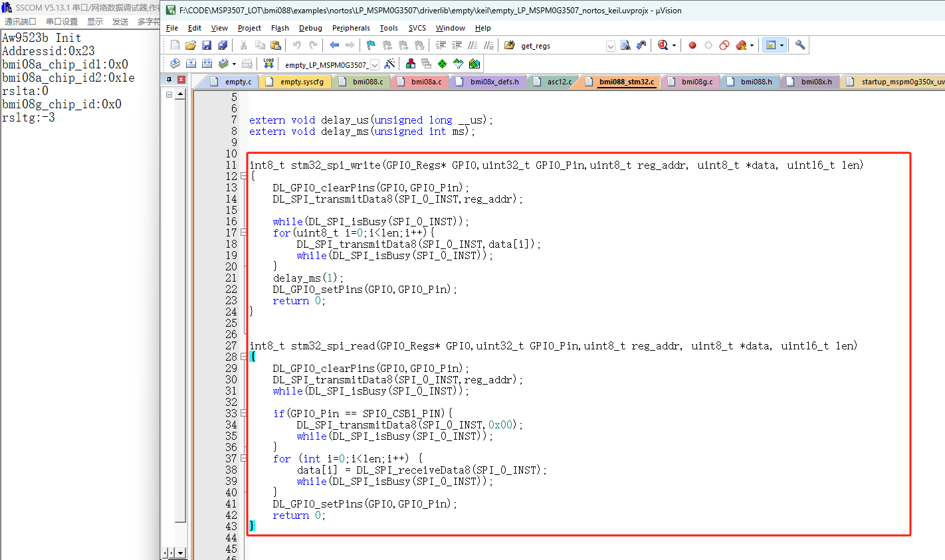Insert a breakpoint with the red dot icon

click(692, 45)
